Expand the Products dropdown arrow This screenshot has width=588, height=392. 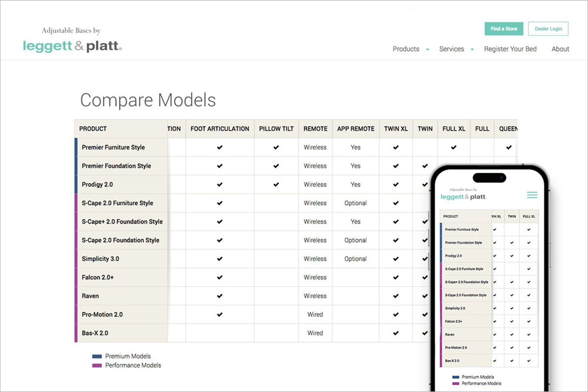427,49
